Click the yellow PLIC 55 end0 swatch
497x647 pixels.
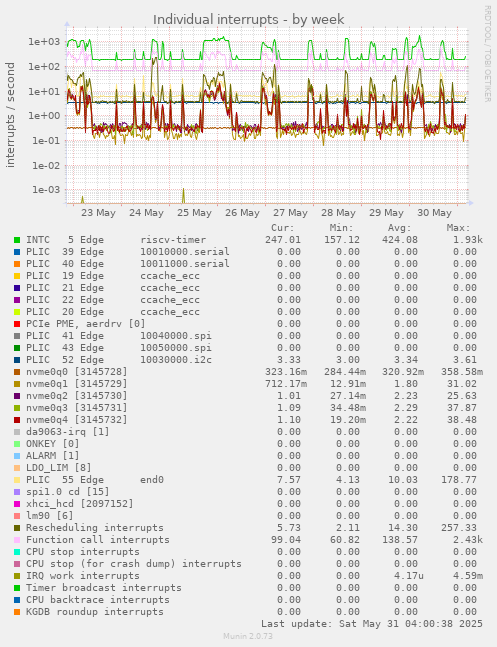pos(17,480)
